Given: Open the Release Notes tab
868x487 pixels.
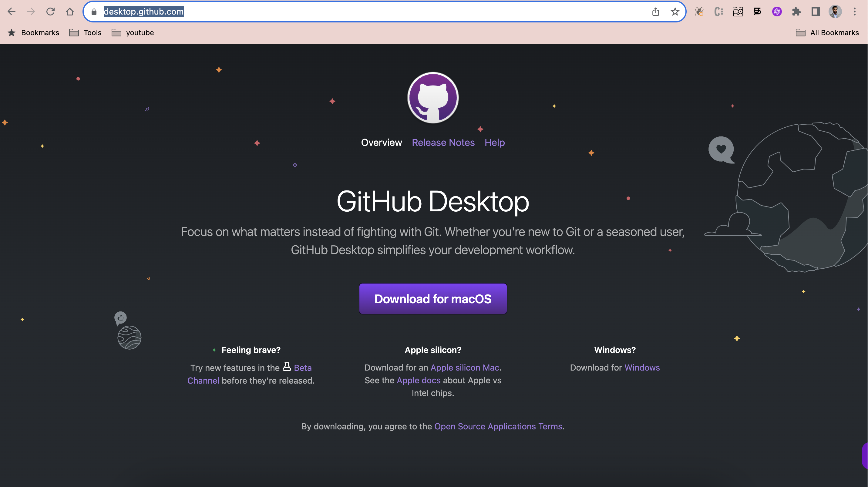Looking at the screenshot, I should point(443,143).
